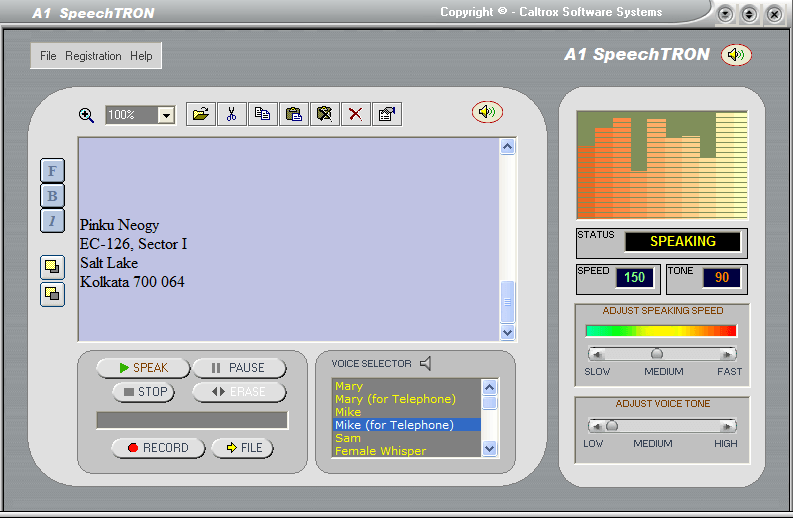Cut text with the scissors icon
The height and width of the screenshot is (518, 793).
tap(232, 114)
